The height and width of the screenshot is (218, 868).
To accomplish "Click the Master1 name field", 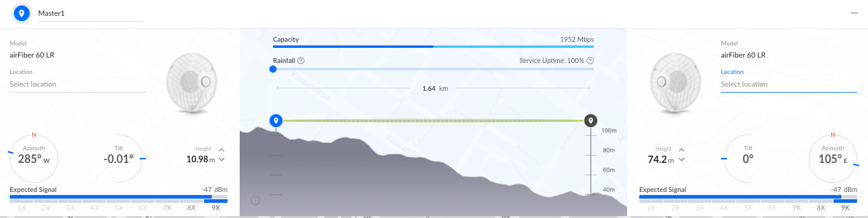I will [x=90, y=13].
